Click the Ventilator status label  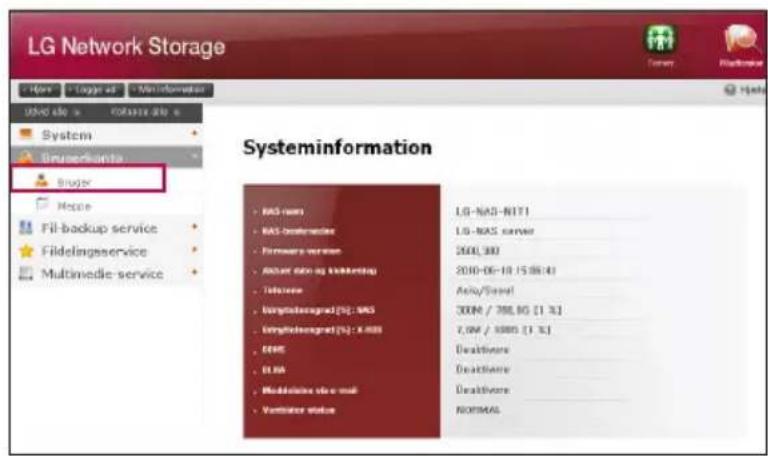(x=298, y=410)
